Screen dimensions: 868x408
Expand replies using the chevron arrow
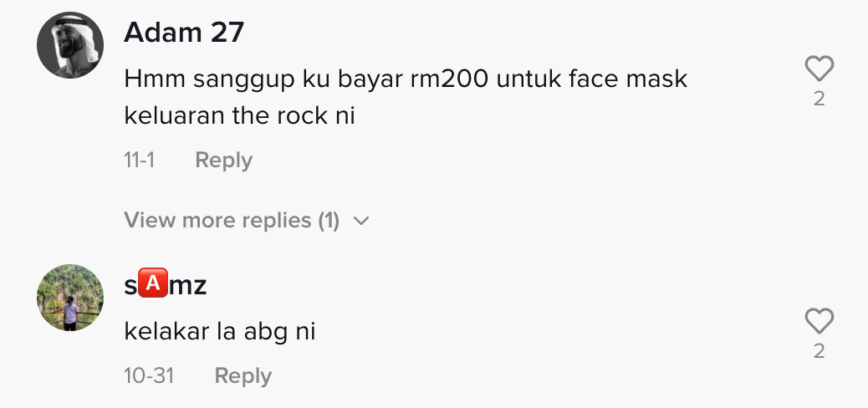coord(361,222)
